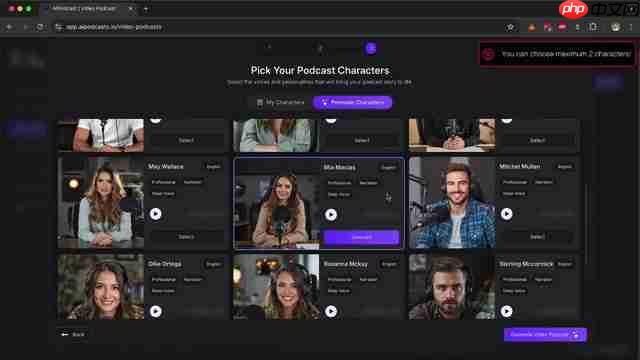Play Mia Marcos's voice preview
This screenshot has height=360, width=640.
click(x=331, y=215)
